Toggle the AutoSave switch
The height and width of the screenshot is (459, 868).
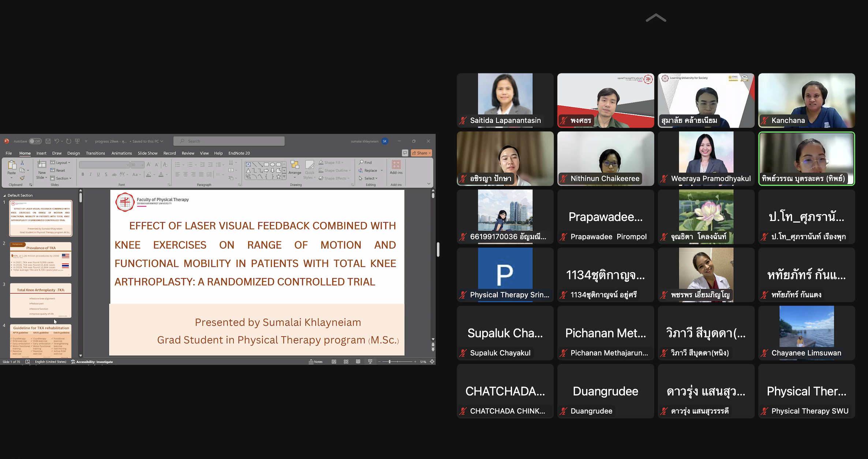pyautogui.click(x=35, y=141)
